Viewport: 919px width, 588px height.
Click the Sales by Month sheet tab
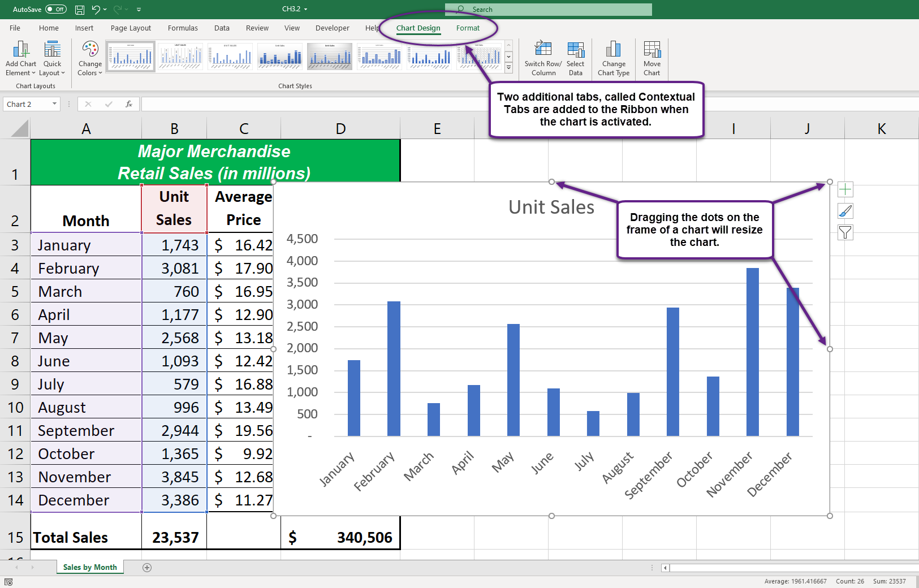click(x=90, y=567)
